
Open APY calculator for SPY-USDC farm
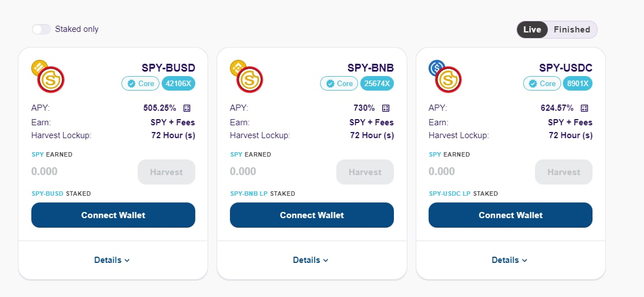585,108
